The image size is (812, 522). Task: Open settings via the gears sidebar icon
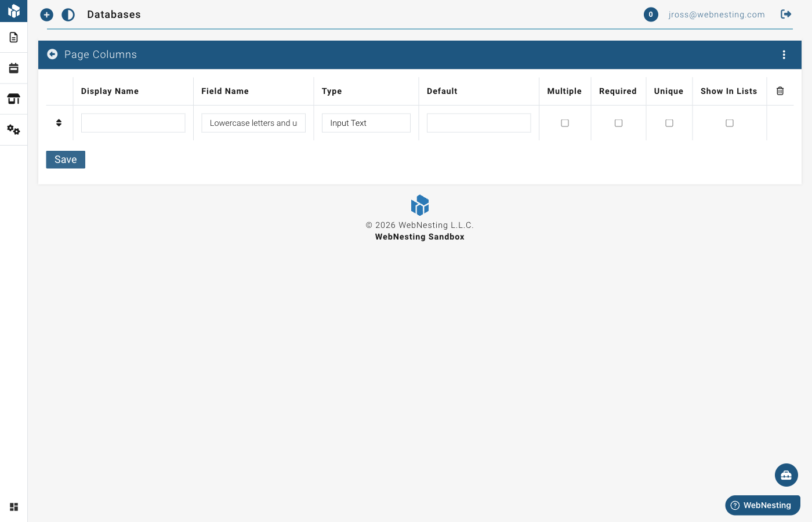coord(13,129)
